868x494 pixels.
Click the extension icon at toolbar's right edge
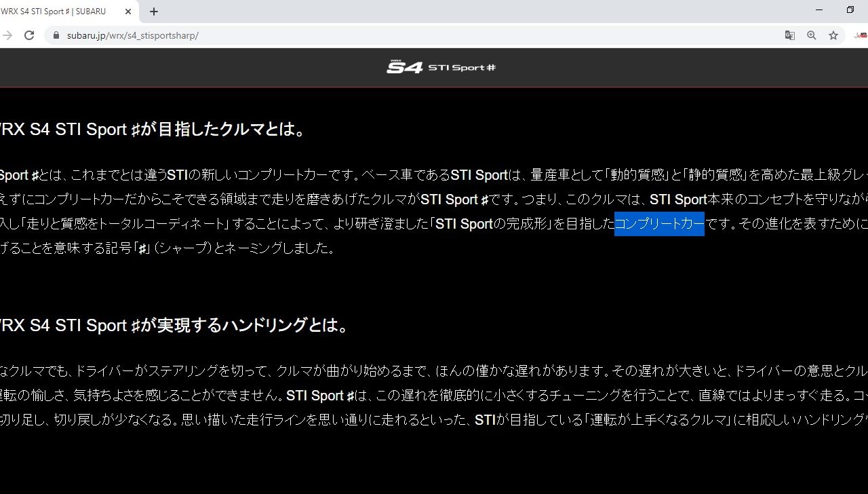coord(861,35)
